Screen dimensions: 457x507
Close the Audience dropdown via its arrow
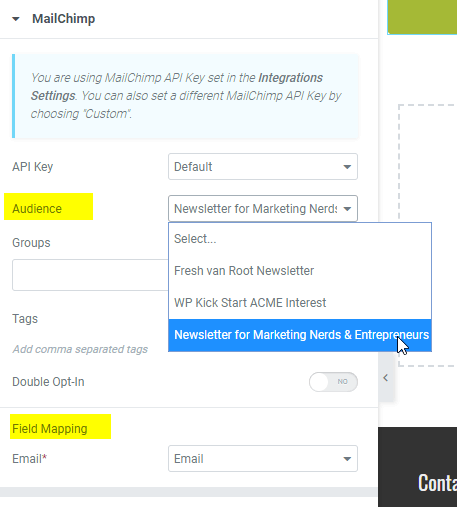click(347, 209)
